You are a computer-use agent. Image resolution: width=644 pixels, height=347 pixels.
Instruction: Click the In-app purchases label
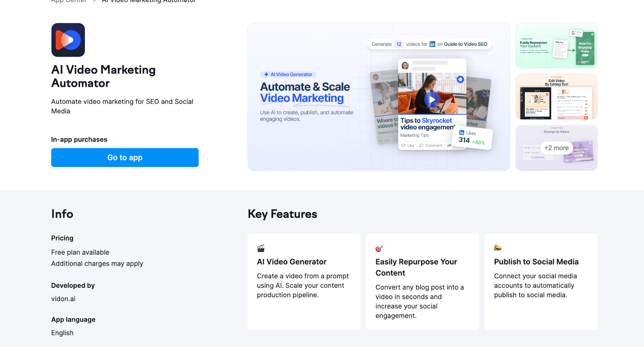79,139
